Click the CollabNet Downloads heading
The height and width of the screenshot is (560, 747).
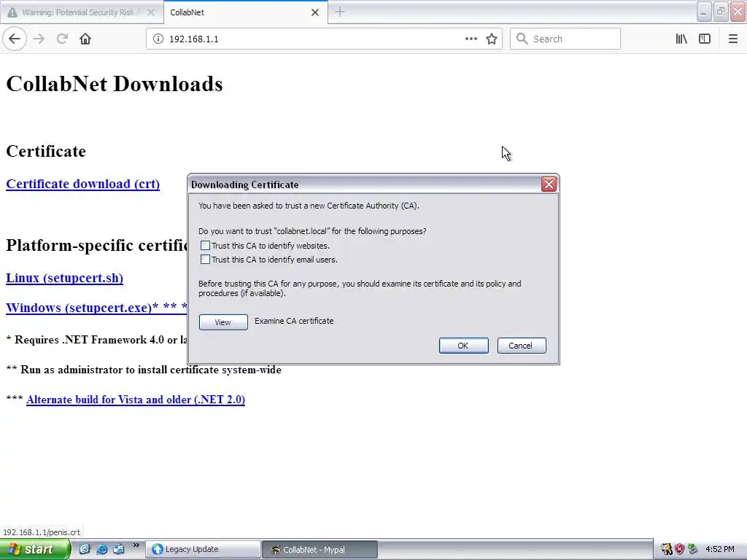pos(115,84)
